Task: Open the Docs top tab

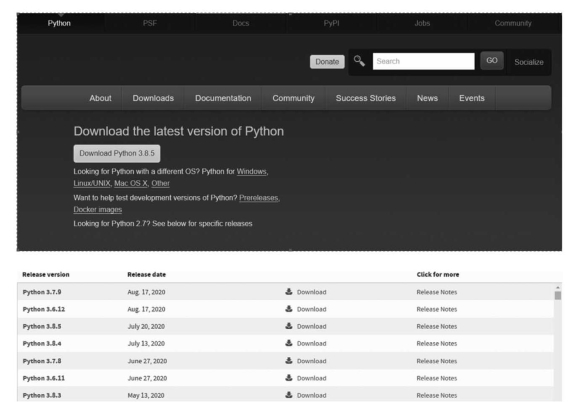Action: point(240,23)
